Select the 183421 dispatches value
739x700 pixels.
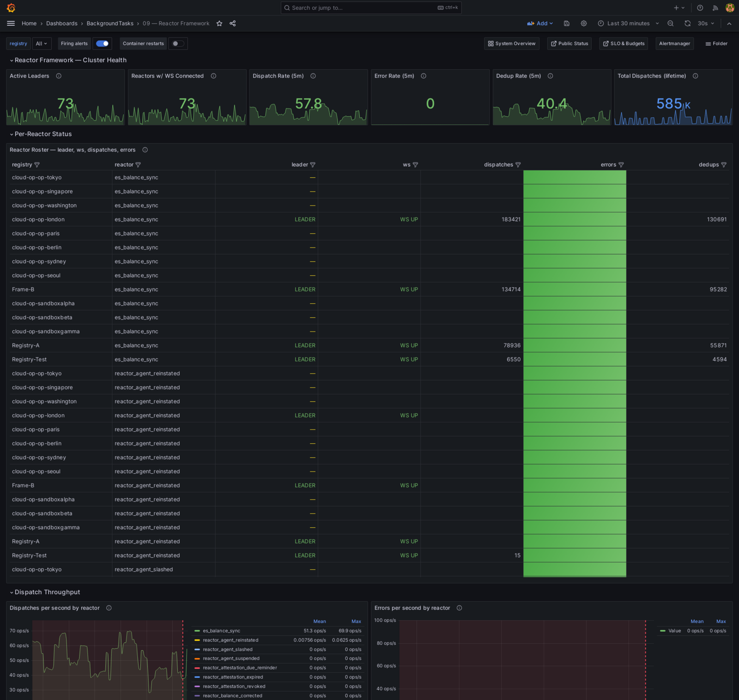coord(511,220)
